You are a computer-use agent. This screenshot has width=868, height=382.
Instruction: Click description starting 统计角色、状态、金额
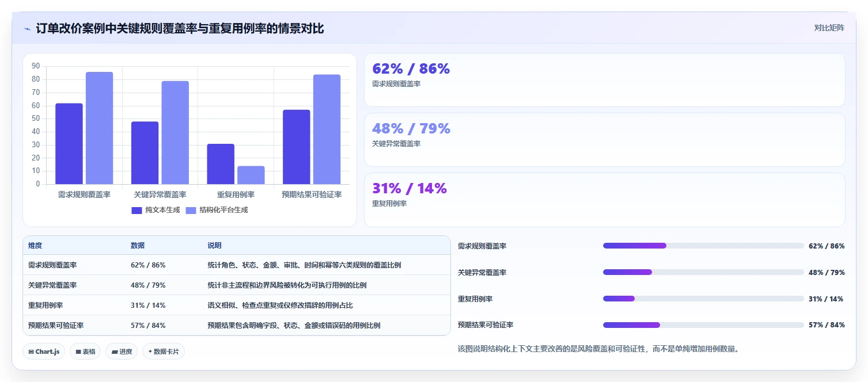coord(304,265)
